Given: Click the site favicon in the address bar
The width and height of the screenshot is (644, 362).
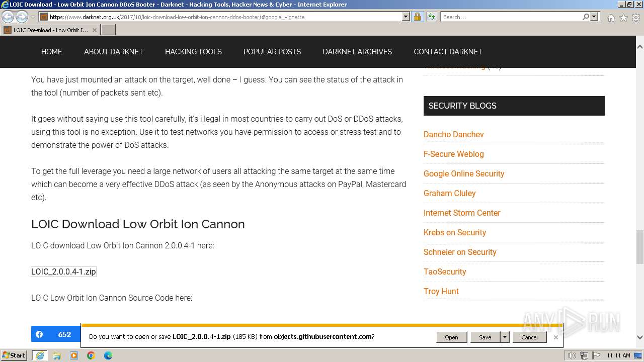Looking at the screenshot, I should click(x=43, y=17).
